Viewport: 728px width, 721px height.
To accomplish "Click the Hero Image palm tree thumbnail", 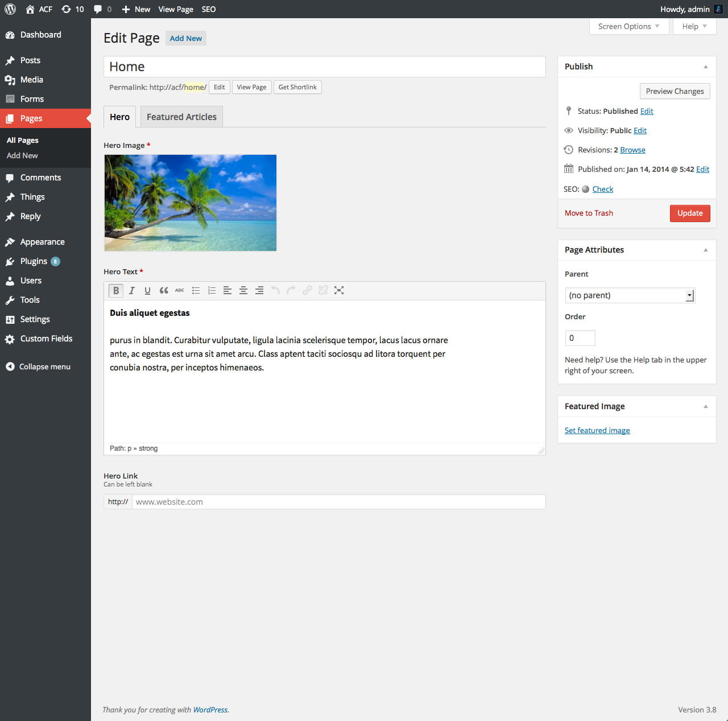I will (x=191, y=203).
